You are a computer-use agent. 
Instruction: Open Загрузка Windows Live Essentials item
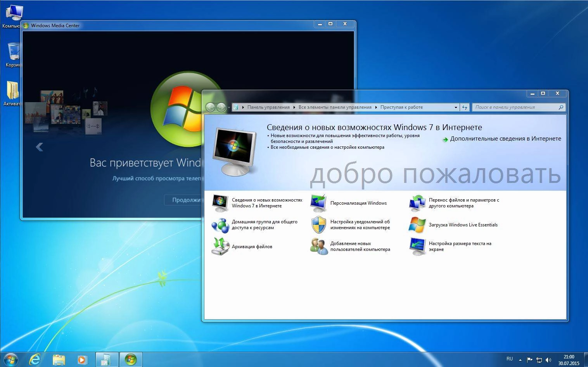coord(453,224)
